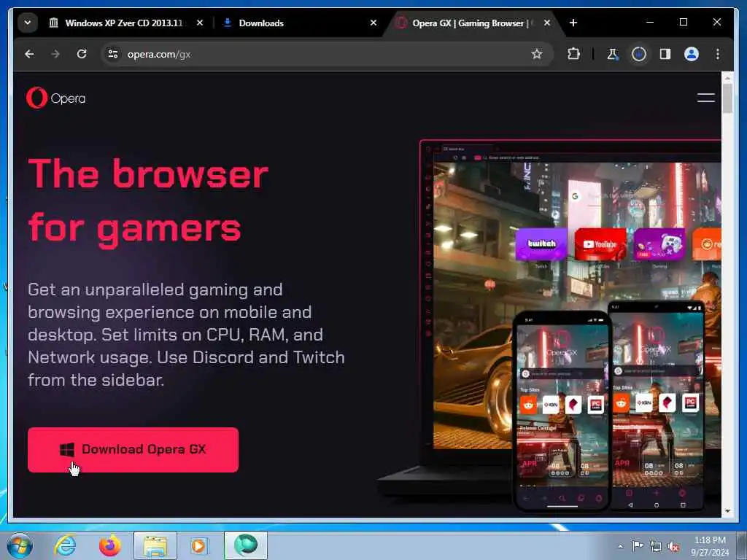Viewport: 747px width, 560px height.
Task: Go back to the previous page
Action: (29, 54)
